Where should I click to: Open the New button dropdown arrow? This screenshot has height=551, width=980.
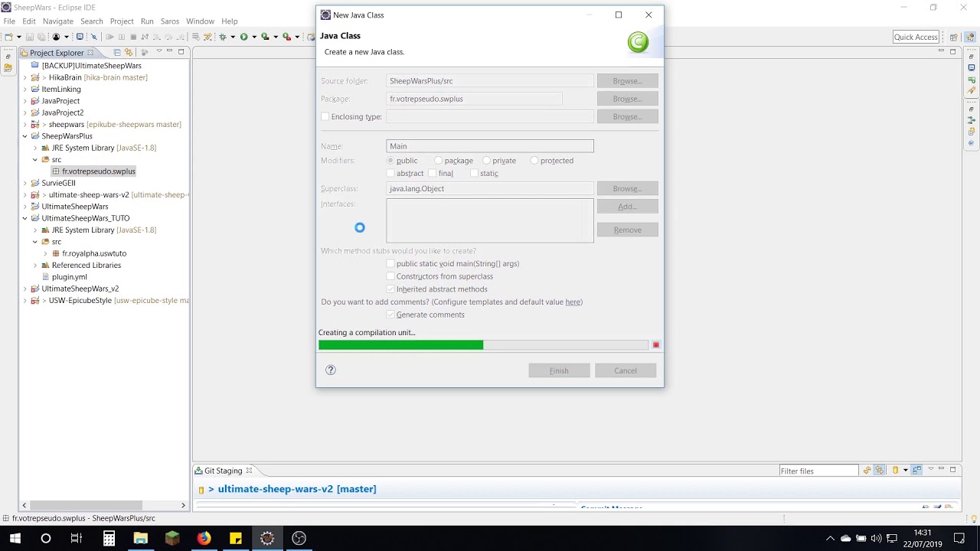(x=19, y=37)
